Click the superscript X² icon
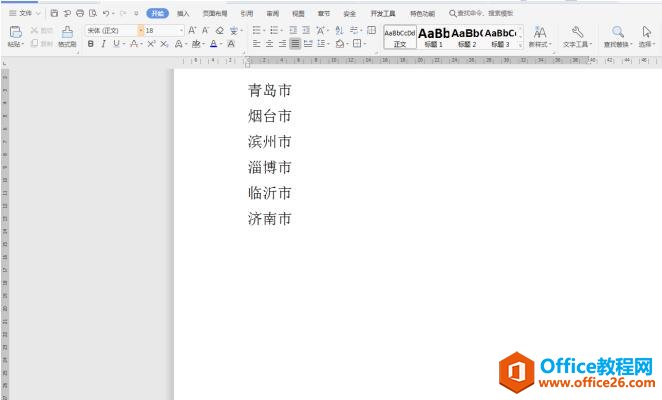Image resolution: width=662 pixels, height=400 pixels. [x=150, y=44]
